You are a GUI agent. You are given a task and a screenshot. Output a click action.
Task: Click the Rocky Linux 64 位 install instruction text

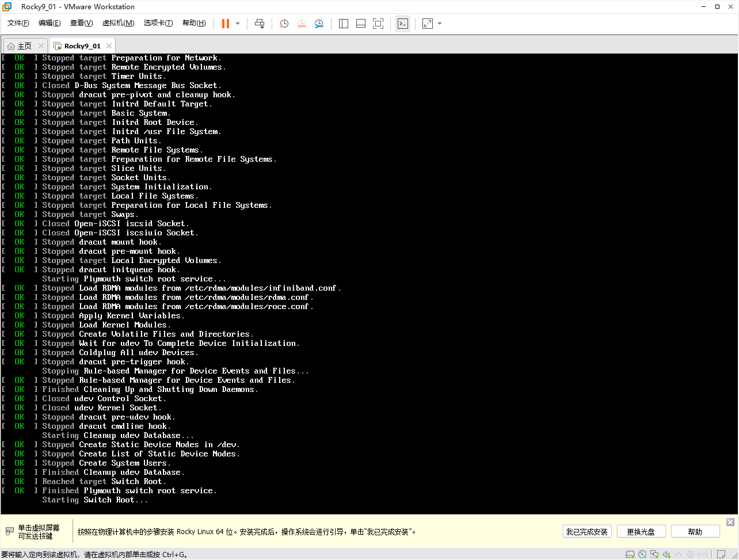tap(247, 532)
